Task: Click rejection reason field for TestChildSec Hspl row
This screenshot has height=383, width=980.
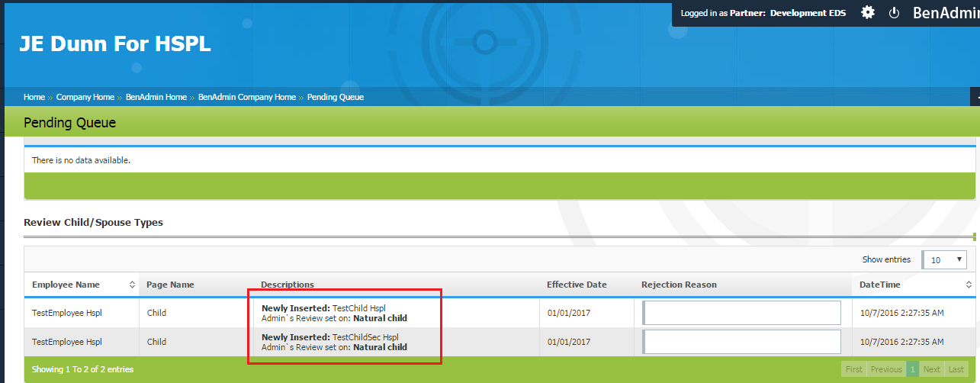Action: point(741,342)
